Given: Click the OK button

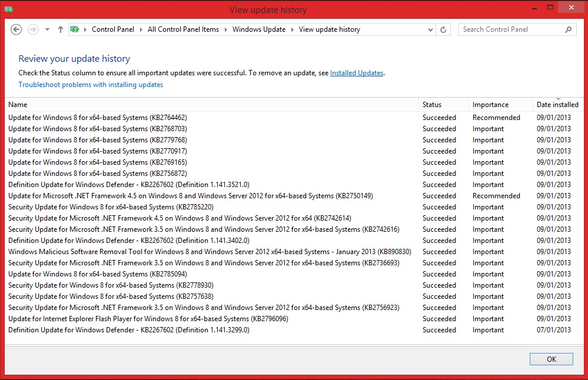Looking at the screenshot, I should [x=551, y=359].
